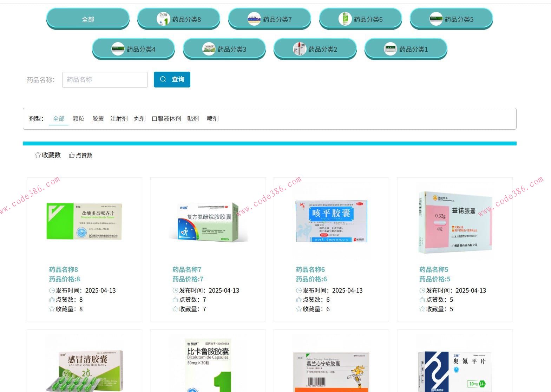Click the 查询 search button
This screenshot has width=551, height=392.
[x=172, y=79]
